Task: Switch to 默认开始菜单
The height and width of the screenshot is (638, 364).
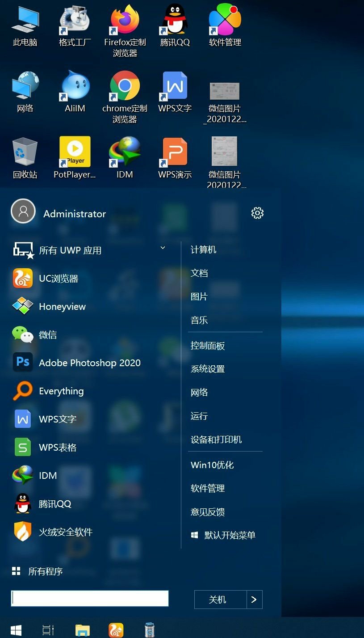Action: pyautogui.click(x=229, y=535)
